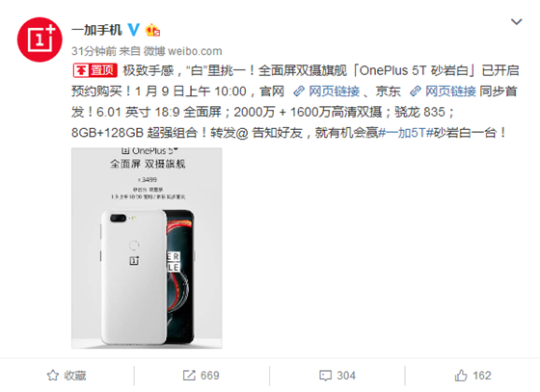
Task: Click the chain icon beside 官网 link
Action: 299,91
